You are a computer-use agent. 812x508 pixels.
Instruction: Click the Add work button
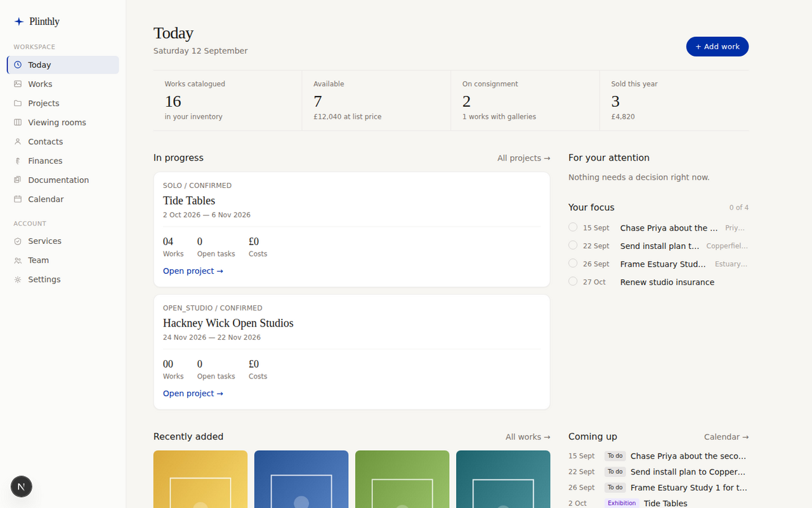(717, 46)
